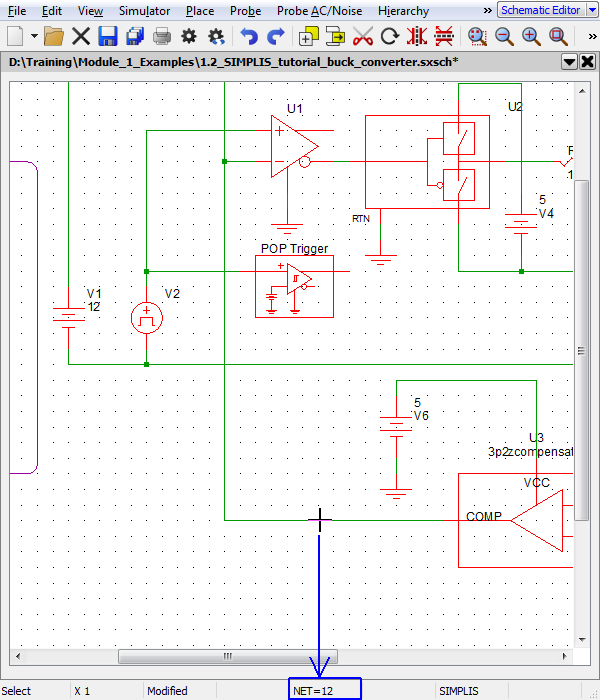
Task: Save the schematic with the floppy disk icon
Action: (x=108, y=37)
